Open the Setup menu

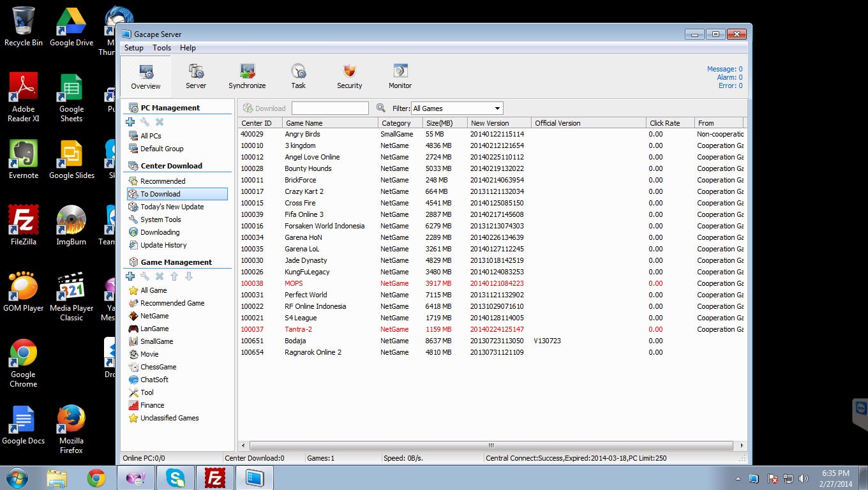(134, 48)
